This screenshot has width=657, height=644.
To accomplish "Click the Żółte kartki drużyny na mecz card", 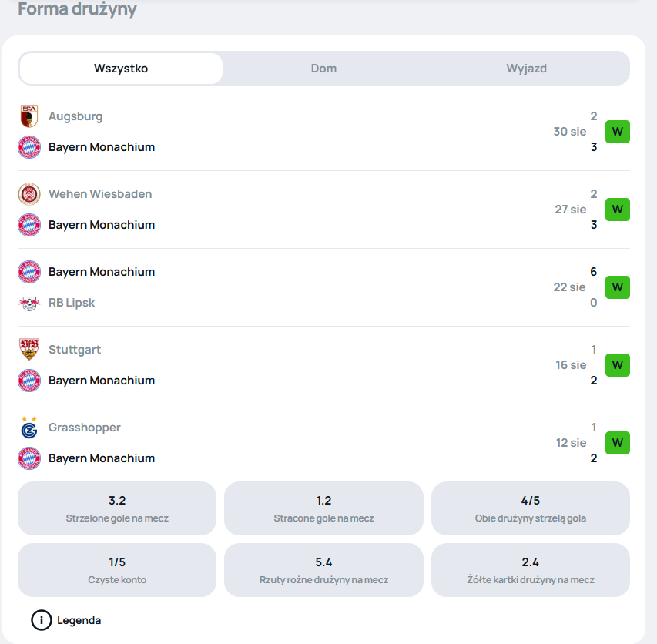I will [x=531, y=570].
